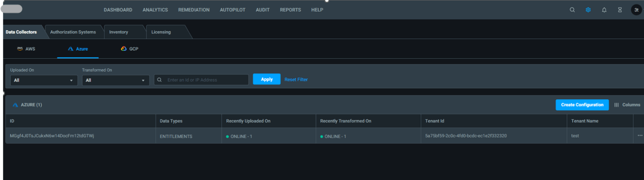The height and width of the screenshot is (180, 644).
Task: Select AUTOPILOT in top navigation
Action: [233, 10]
